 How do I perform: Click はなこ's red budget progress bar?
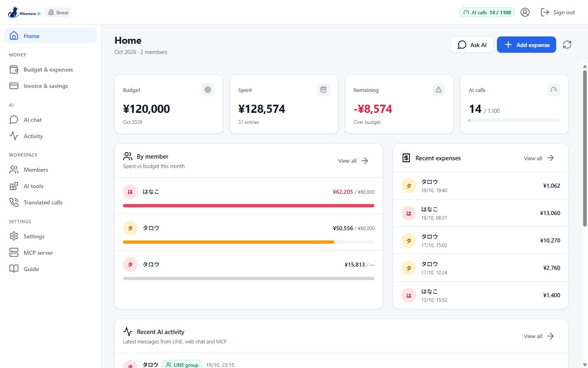tap(249, 206)
